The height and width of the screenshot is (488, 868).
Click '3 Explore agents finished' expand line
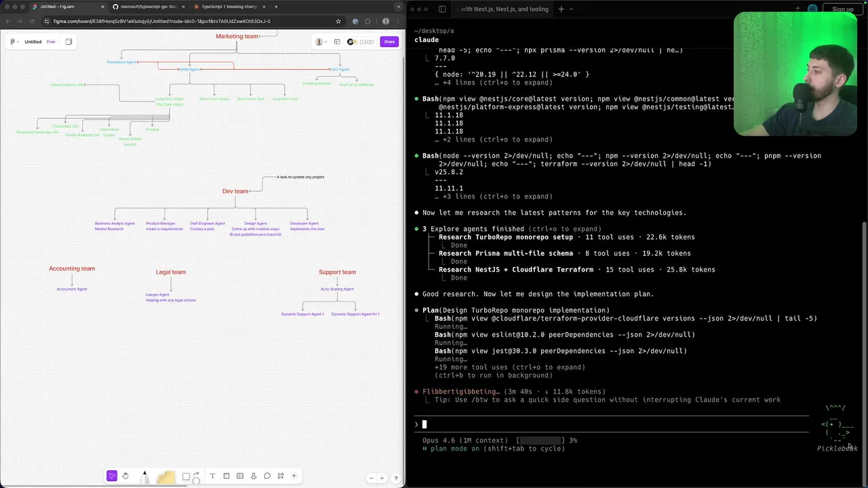point(512,229)
